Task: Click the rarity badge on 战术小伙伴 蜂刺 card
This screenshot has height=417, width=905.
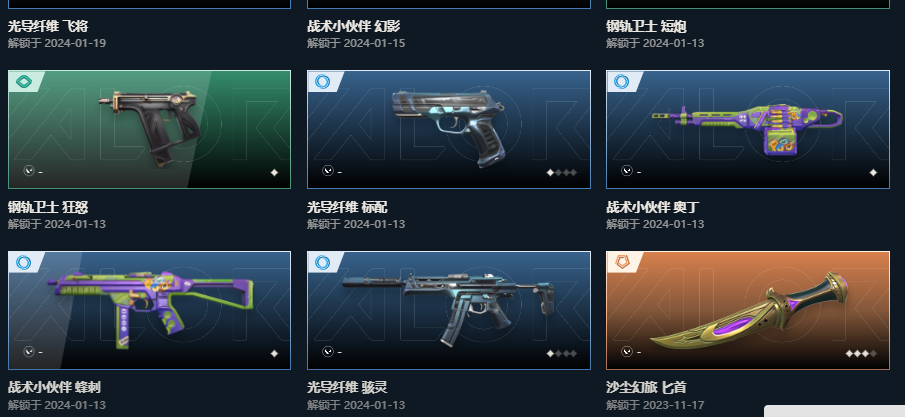Action: click(24, 263)
